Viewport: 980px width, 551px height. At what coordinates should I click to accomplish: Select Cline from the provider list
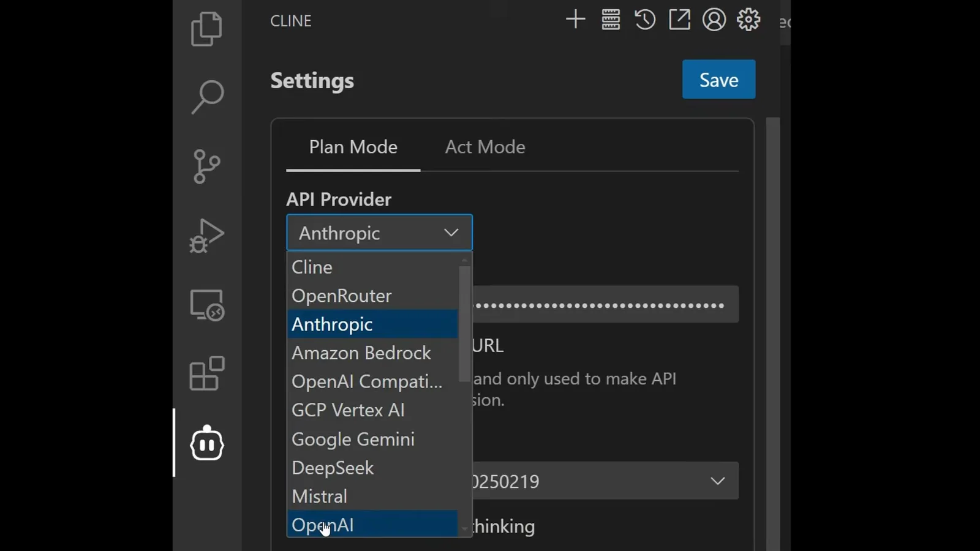372,267
